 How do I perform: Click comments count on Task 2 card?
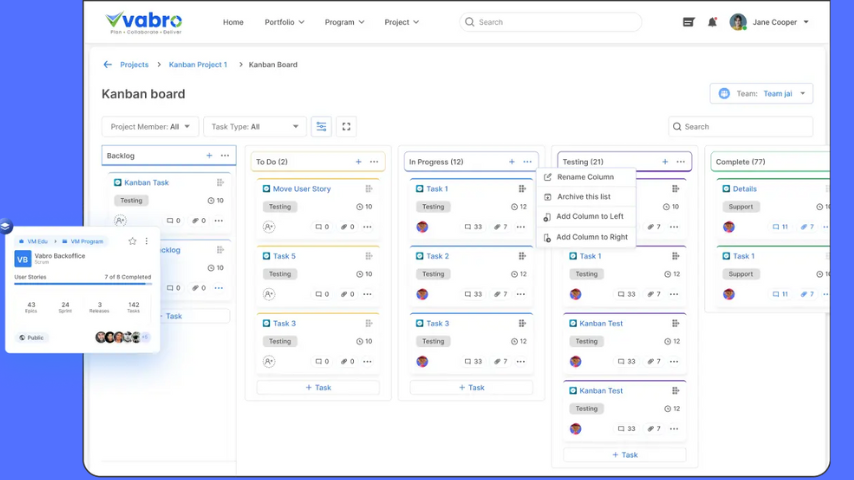473,294
